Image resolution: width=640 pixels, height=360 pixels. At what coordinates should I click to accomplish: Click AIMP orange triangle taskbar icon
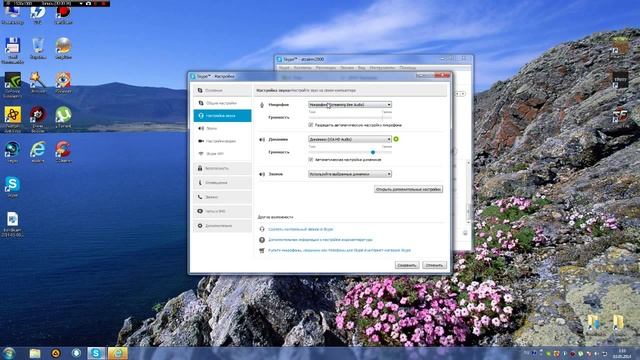(56, 353)
